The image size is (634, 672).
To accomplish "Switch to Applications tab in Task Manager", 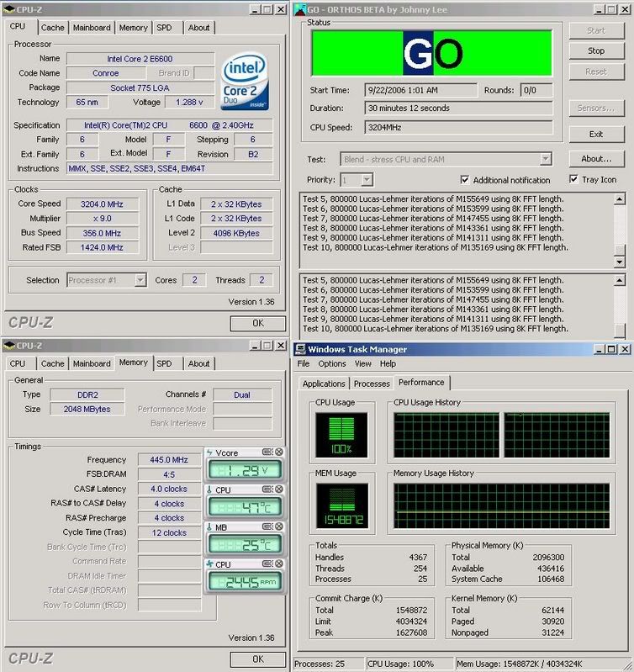I will (324, 384).
